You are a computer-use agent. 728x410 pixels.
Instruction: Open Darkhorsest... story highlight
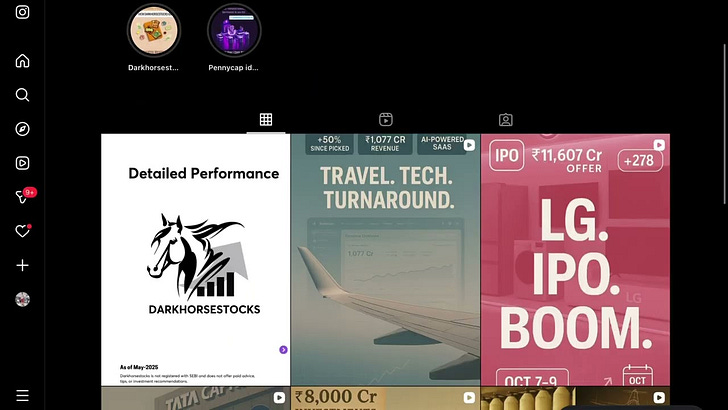click(154, 31)
